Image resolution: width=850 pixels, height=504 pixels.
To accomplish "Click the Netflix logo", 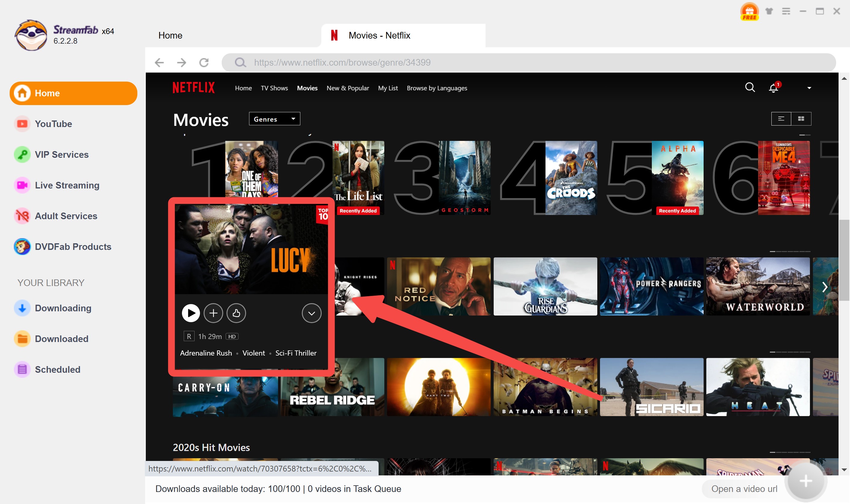I will tap(194, 88).
